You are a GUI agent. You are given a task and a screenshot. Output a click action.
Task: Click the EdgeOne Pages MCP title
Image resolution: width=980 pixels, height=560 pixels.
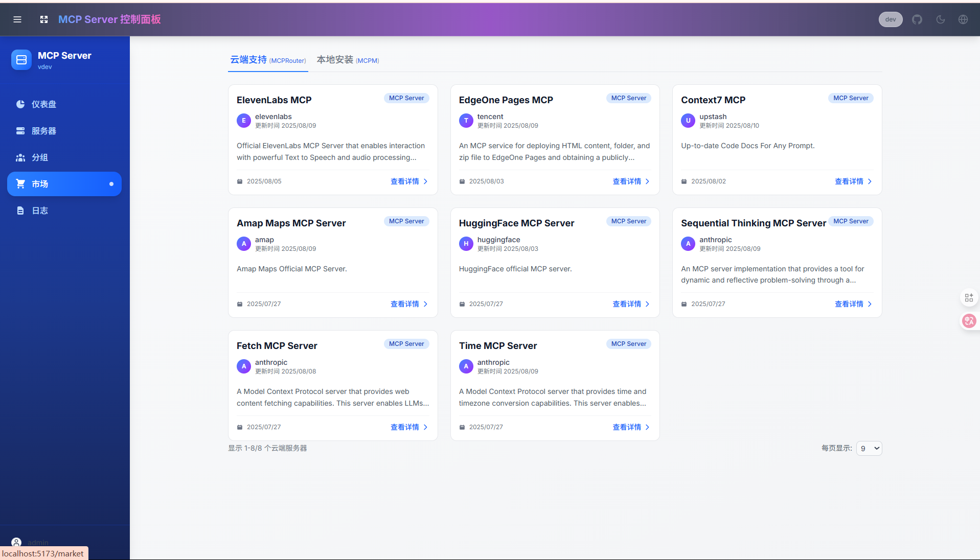click(506, 100)
